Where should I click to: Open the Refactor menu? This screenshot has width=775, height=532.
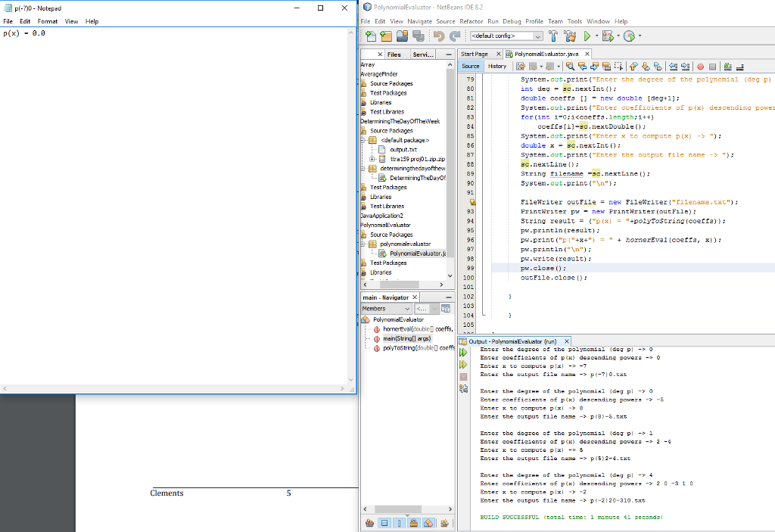tap(472, 21)
